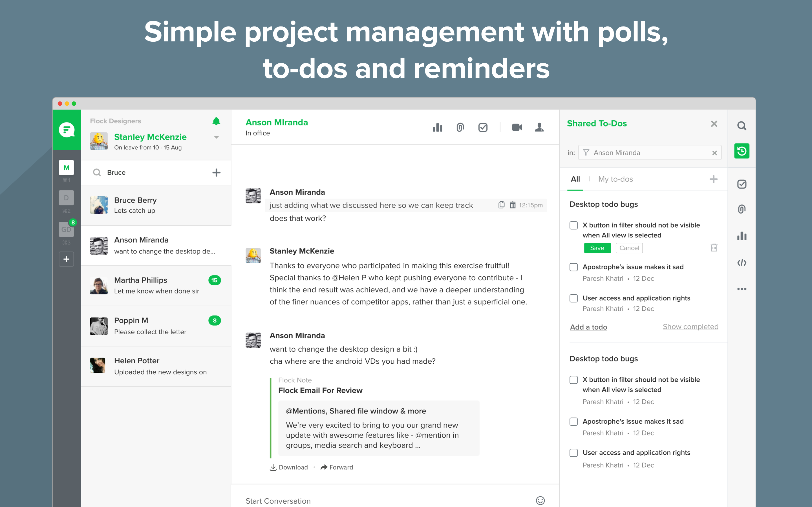Open Martha Phillips conversation

[156, 286]
